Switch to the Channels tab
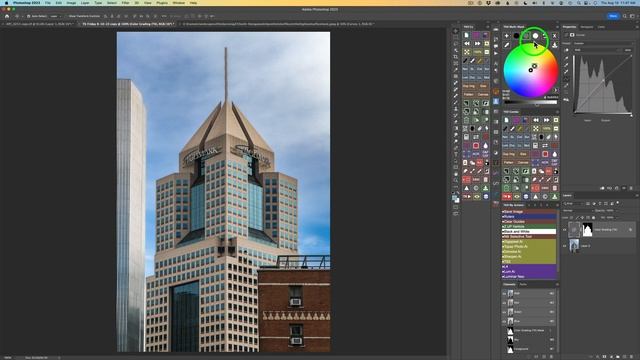 509,284
